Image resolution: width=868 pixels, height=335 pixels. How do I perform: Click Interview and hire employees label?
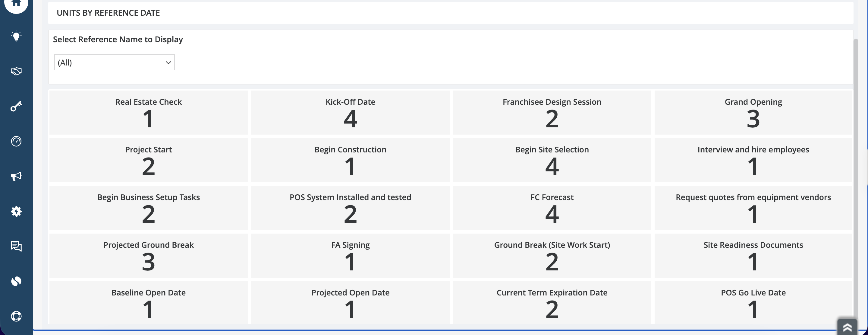[x=753, y=149]
